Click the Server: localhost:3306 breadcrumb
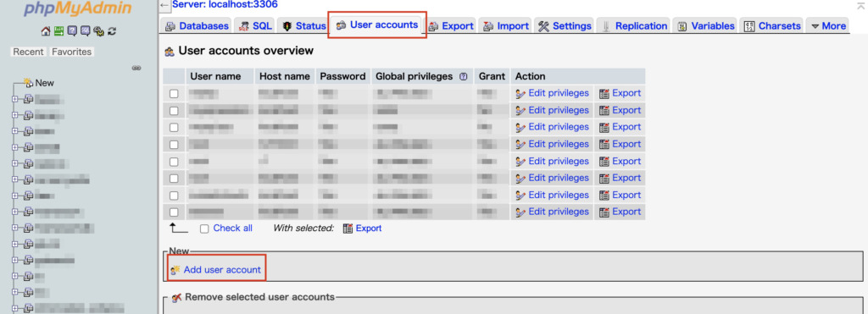This screenshot has width=868, height=314. pyautogui.click(x=225, y=5)
